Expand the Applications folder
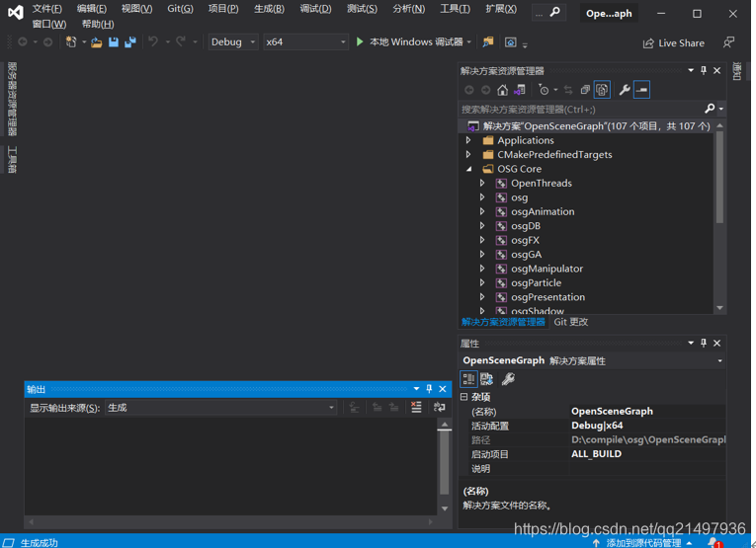Screen dimensions: 756x548 468,140
